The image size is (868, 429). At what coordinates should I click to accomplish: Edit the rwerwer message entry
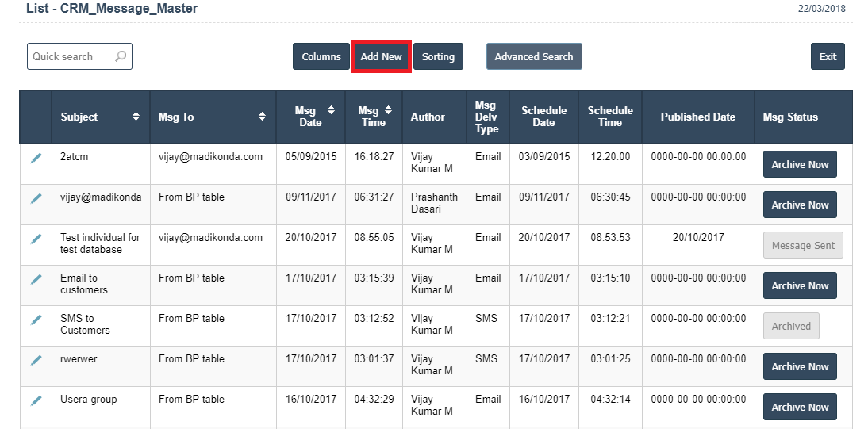pyautogui.click(x=36, y=360)
